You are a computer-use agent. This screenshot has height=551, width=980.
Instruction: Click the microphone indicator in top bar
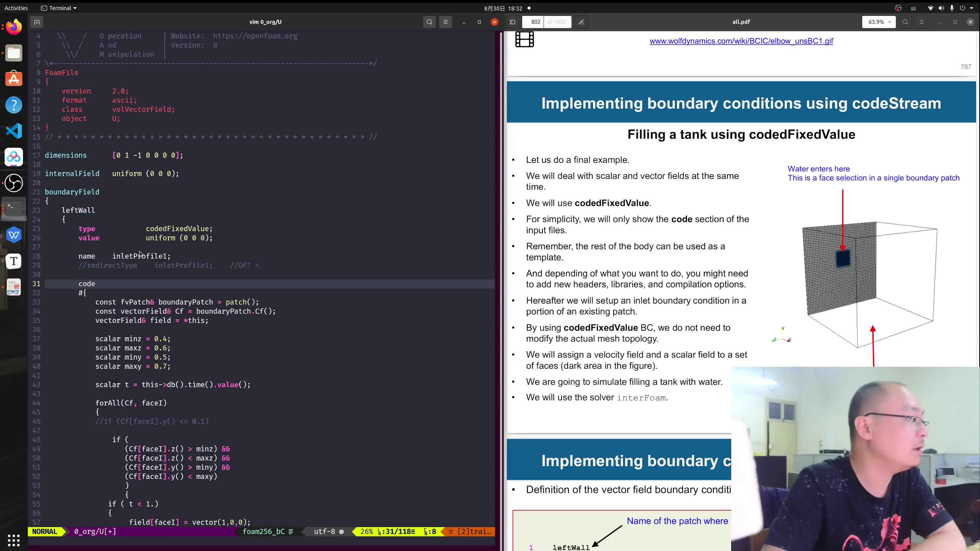tap(952, 8)
